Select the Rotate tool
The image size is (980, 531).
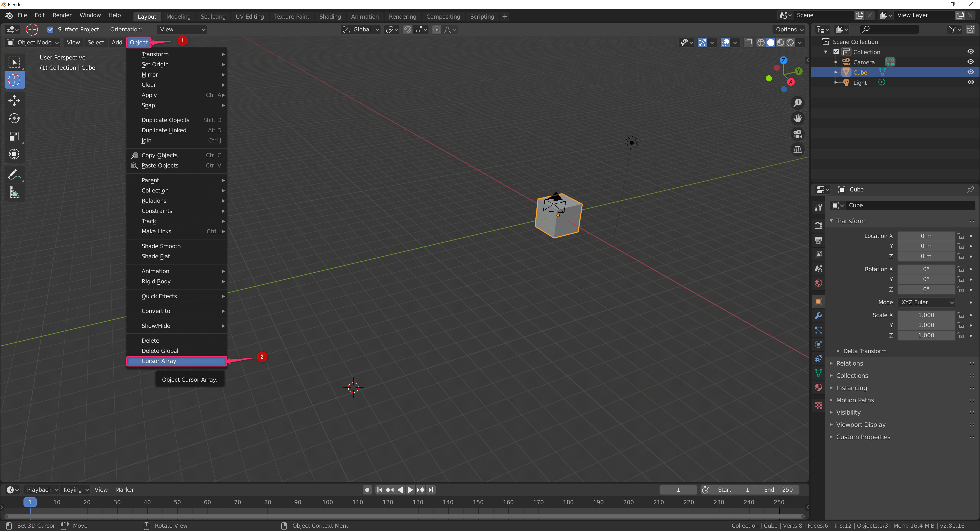15,118
